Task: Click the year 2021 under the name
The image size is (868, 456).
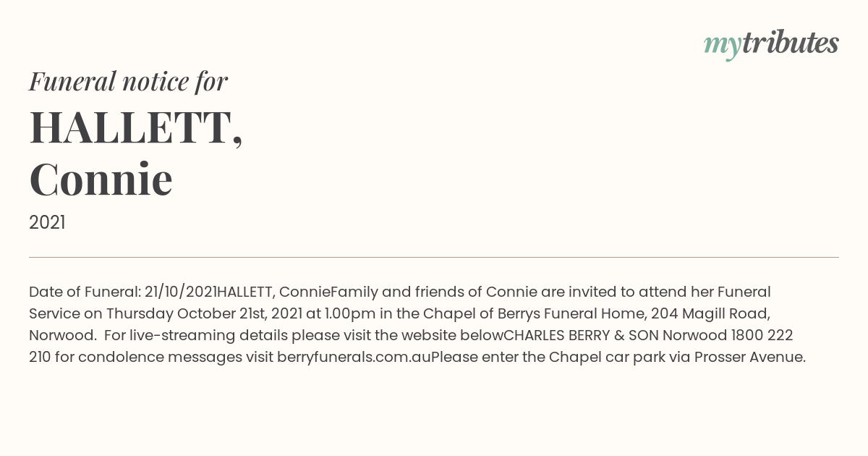Action: [x=47, y=223]
